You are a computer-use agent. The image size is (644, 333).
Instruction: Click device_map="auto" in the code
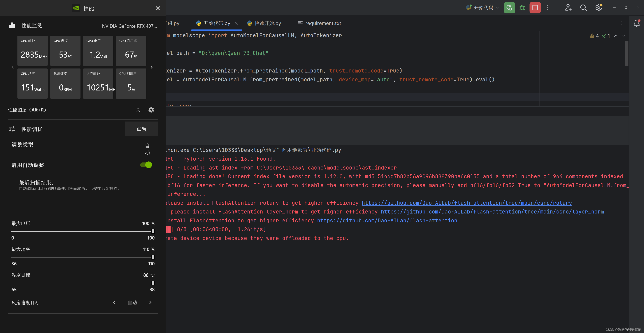[x=366, y=80]
